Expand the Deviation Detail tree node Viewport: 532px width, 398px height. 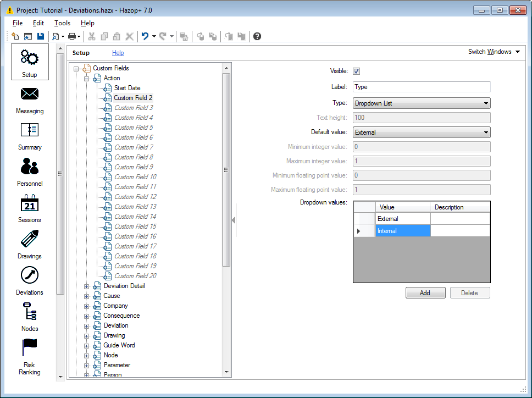click(86, 286)
